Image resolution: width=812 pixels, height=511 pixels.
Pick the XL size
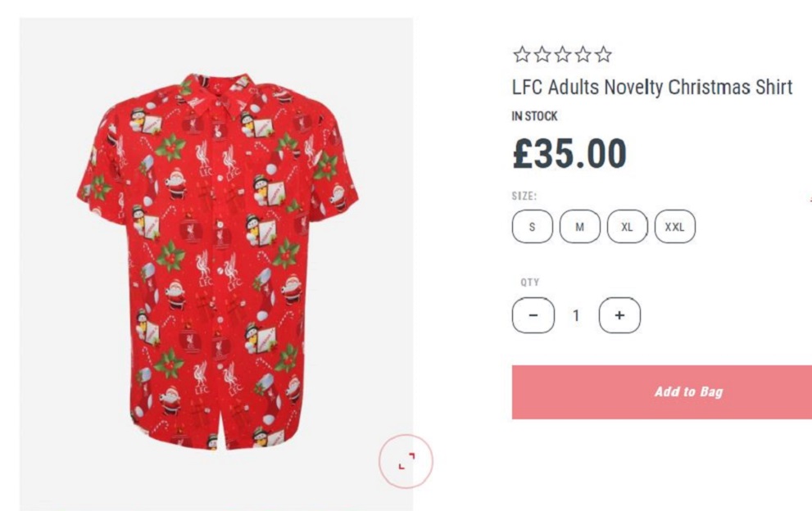point(628,227)
